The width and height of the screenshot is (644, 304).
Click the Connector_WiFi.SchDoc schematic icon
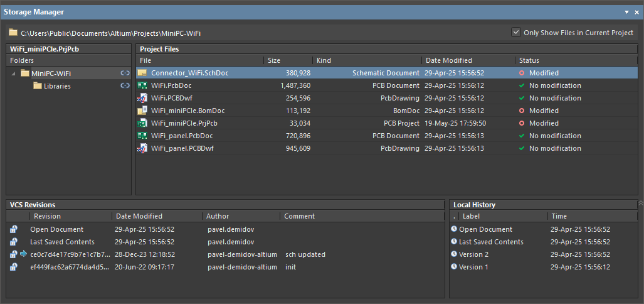click(x=142, y=73)
